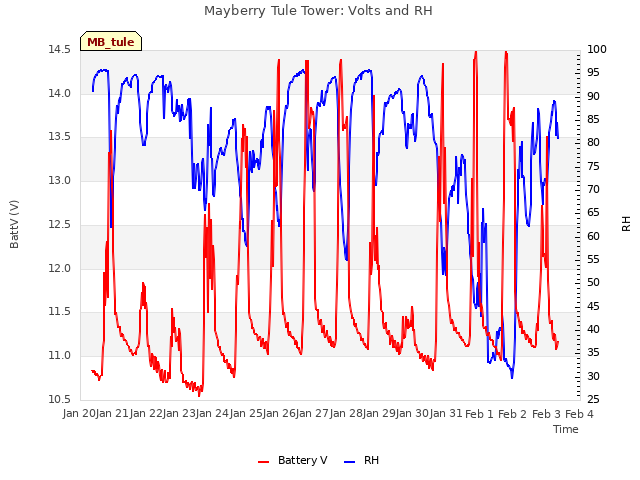Click the 75 RH tick label
The height and width of the screenshot is (480, 640).
tap(593, 166)
